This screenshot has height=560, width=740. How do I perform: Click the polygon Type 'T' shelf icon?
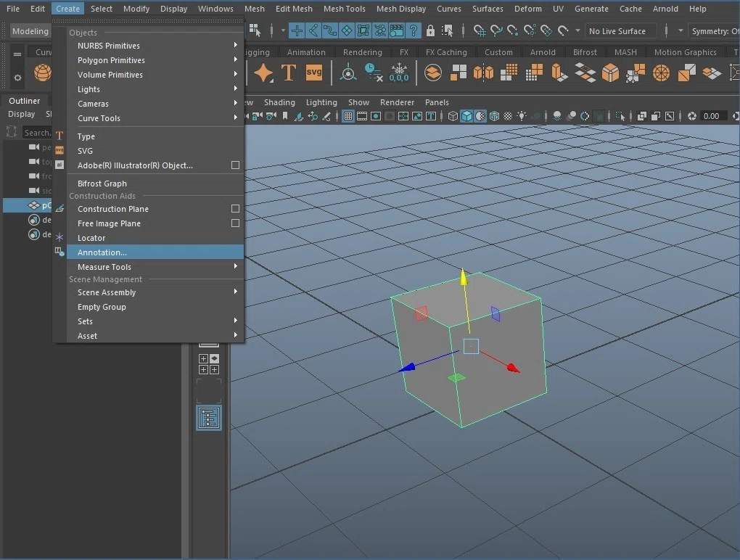tap(288, 73)
